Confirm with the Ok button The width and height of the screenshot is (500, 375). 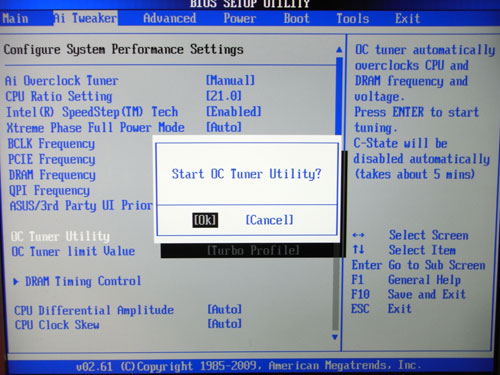click(x=205, y=220)
